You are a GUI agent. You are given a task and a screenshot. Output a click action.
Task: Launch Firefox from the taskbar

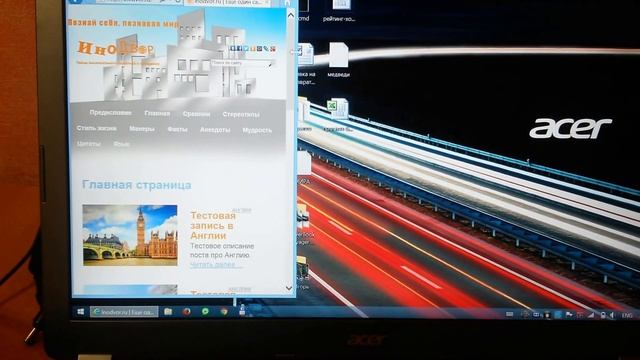click(x=187, y=311)
